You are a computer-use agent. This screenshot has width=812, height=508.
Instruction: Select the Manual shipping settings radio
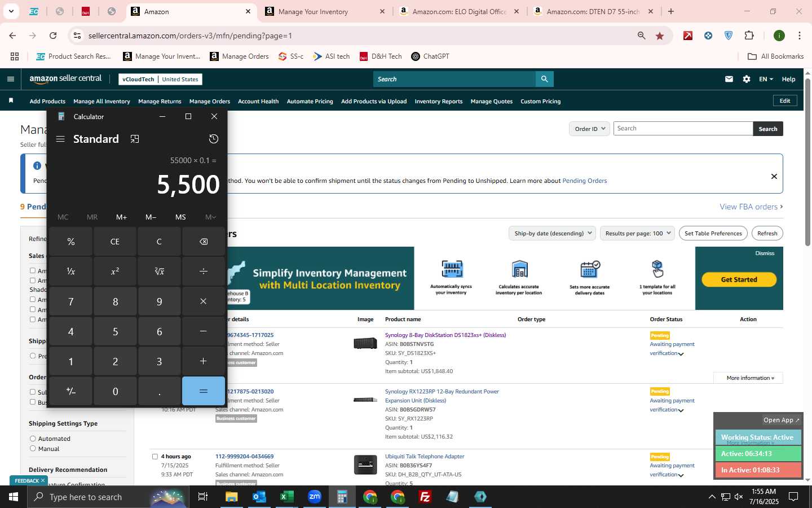(33, 449)
